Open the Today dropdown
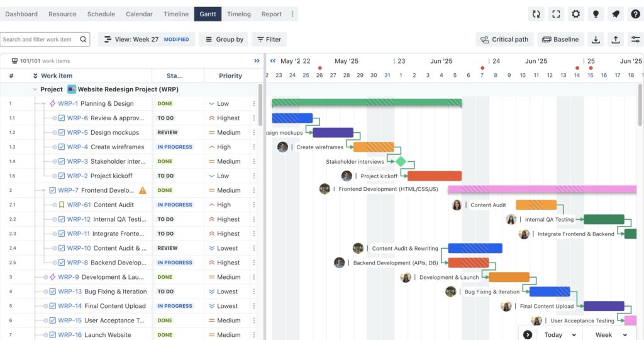Viewport: 644px width, 340px height. (x=560, y=335)
